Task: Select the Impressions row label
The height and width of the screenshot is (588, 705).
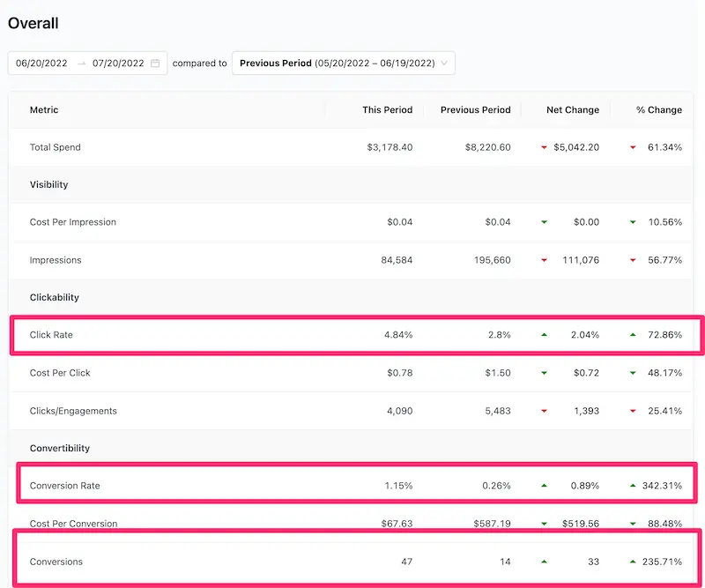Action: [x=56, y=260]
